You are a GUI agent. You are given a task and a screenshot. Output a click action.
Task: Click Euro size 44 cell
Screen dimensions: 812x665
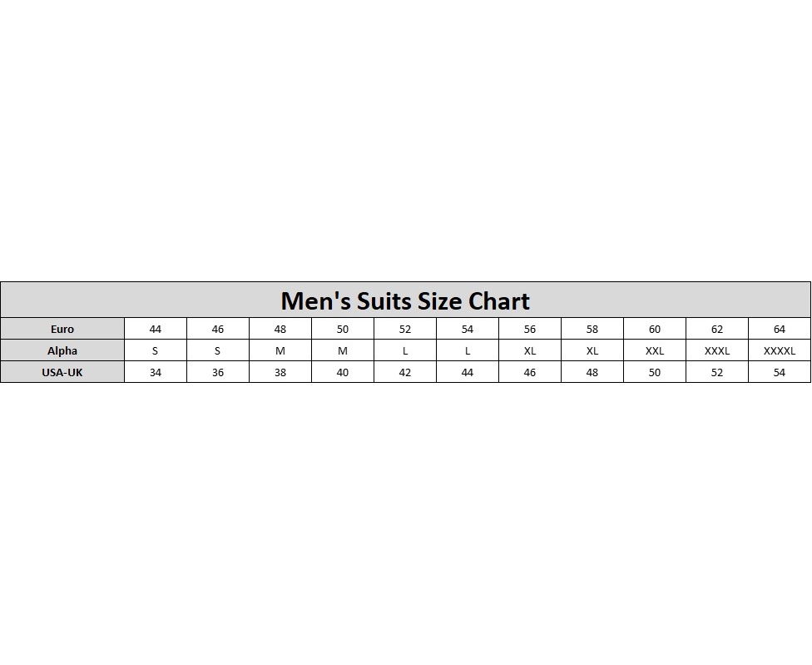156,329
